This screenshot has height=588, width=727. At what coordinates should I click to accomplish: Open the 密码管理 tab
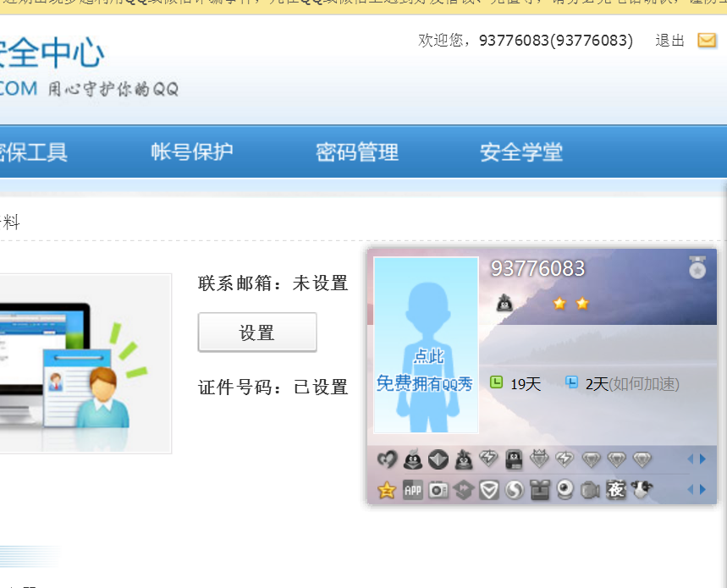357,152
